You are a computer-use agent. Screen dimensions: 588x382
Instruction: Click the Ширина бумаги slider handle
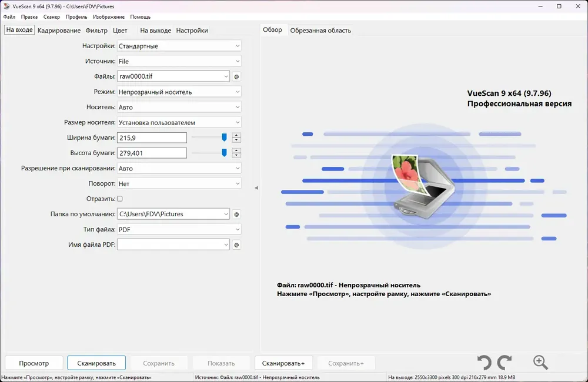(224, 138)
